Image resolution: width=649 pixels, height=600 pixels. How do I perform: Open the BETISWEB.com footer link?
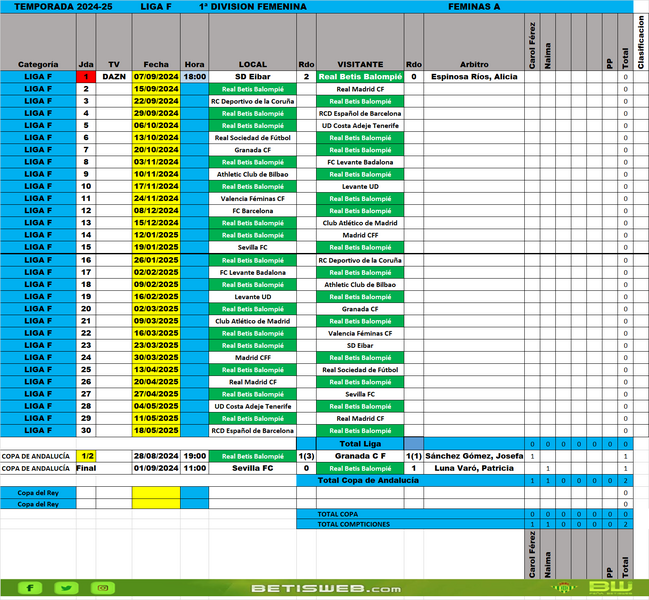click(x=326, y=588)
